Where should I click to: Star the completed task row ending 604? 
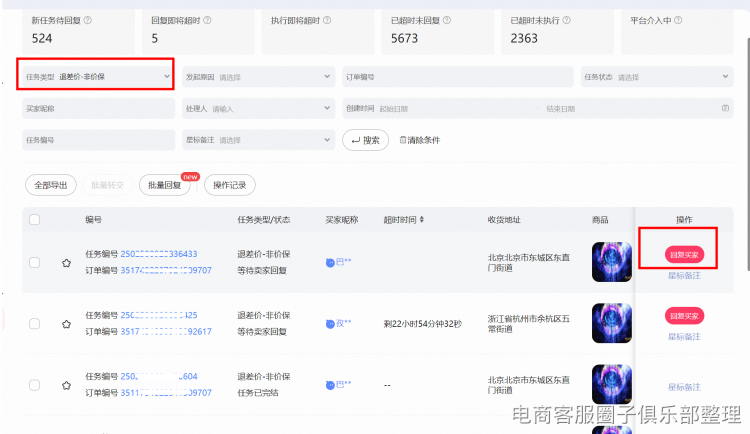[66, 385]
